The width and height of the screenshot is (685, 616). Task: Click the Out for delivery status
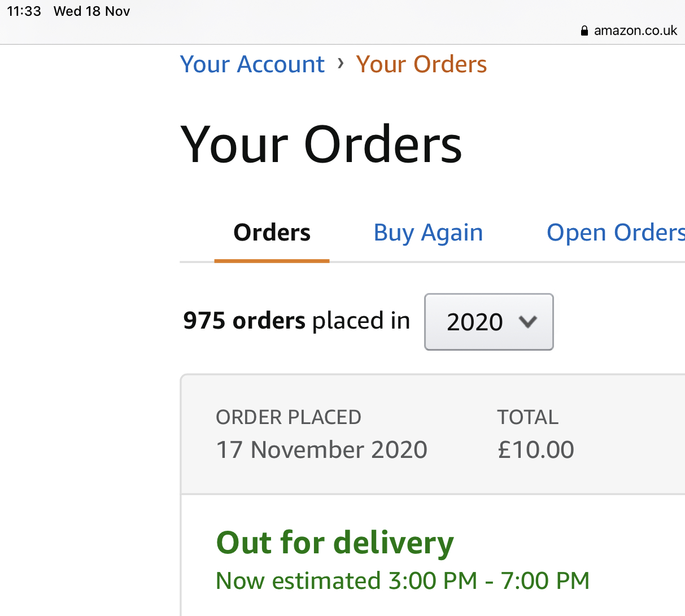pos(335,543)
